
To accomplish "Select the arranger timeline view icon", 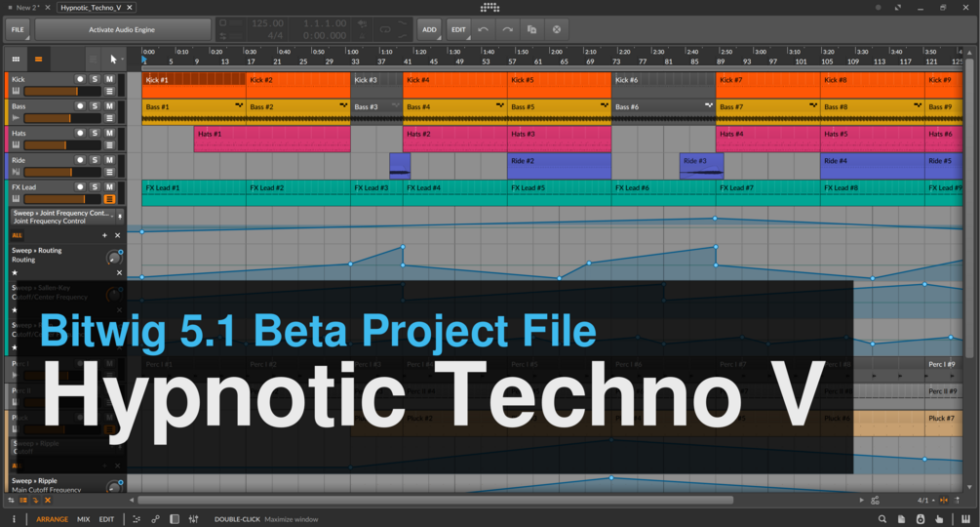I will (38, 60).
